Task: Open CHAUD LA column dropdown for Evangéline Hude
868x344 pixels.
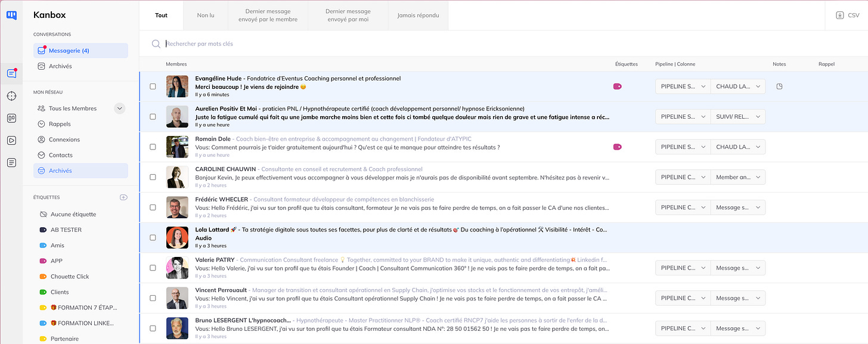Action: 738,86
